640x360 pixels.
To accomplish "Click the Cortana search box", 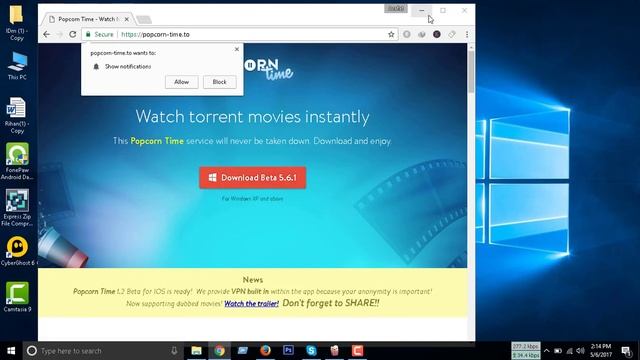I will 102,351.
